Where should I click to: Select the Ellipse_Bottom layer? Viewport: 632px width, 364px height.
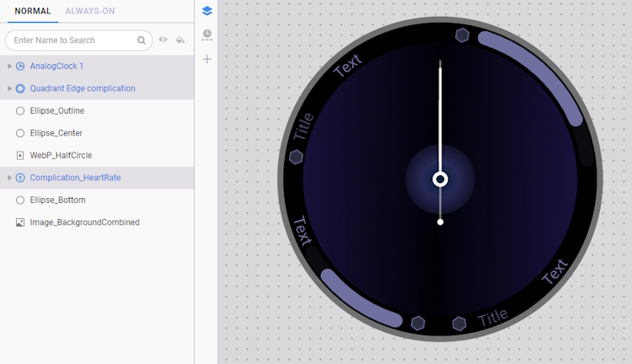pos(57,201)
